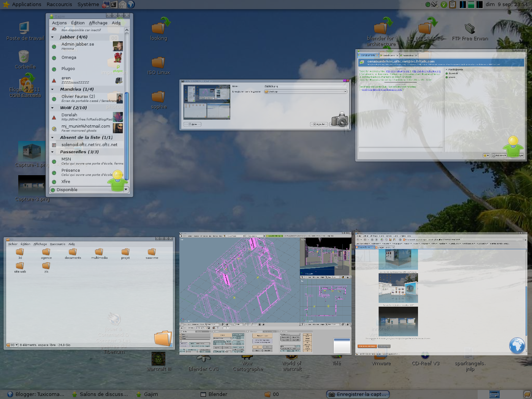
Task: Collapse the Jabber (4/6) group in Gajim
Action: point(52,37)
